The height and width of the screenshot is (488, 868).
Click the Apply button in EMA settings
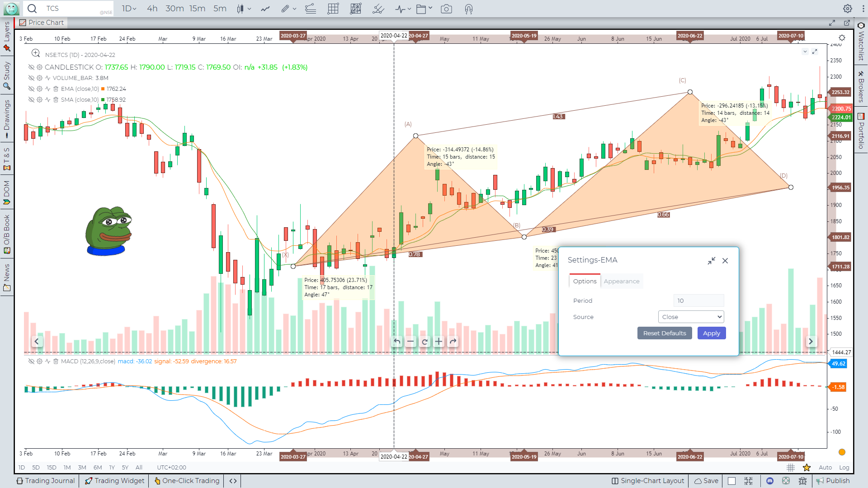coord(711,333)
